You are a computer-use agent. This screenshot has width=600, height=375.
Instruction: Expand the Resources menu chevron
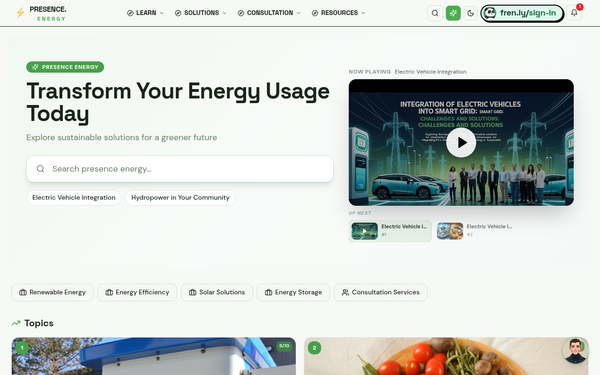tap(363, 13)
